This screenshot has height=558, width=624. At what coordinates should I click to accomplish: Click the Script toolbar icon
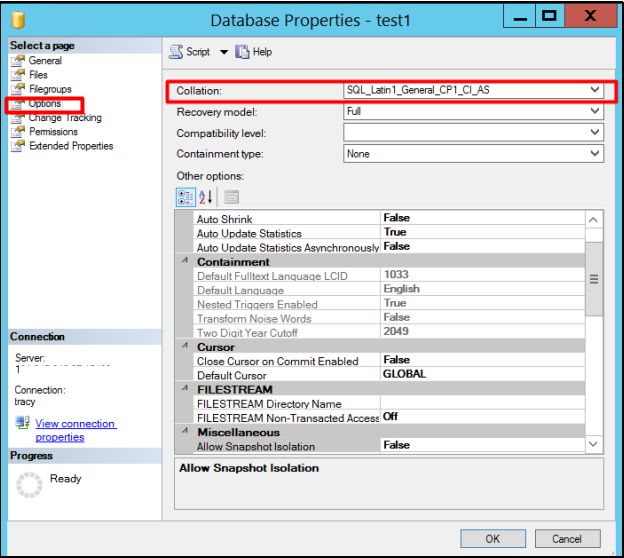click(x=176, y=52)
